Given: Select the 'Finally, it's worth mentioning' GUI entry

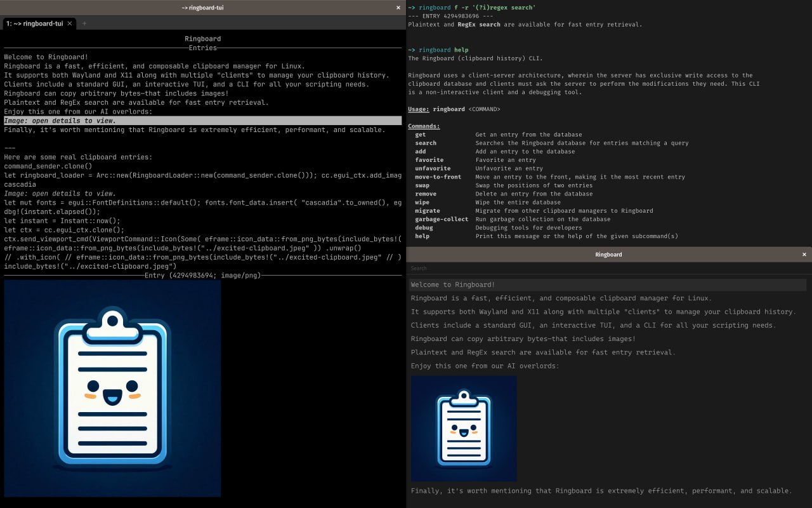Looking at the screenshot, I should [x=601, y=490].
